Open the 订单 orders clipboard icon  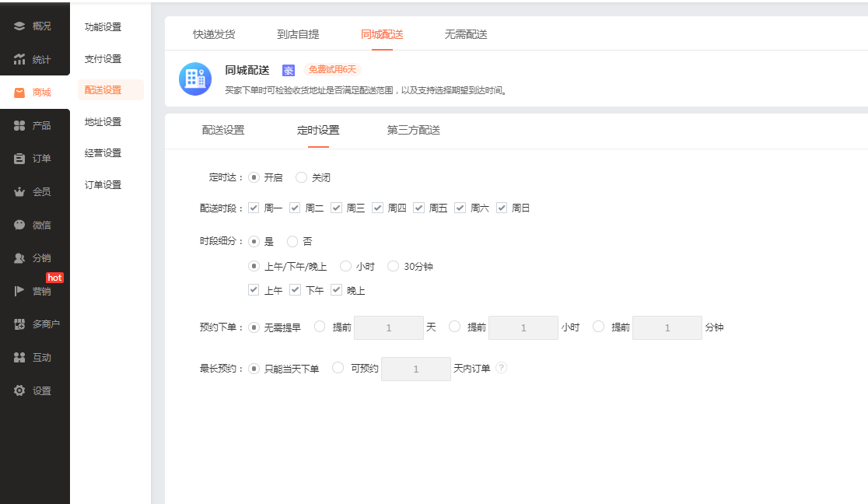[19, 159]
